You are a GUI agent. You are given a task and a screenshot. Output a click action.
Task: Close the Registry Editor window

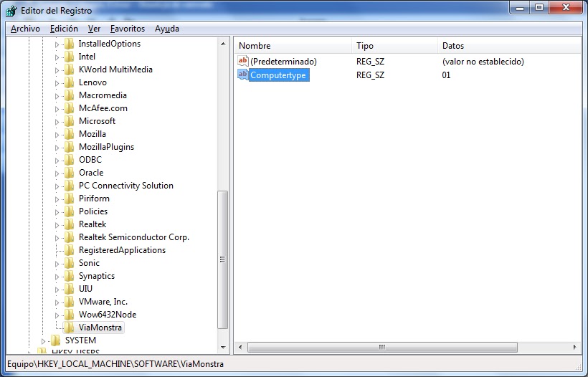pos(566,9)
